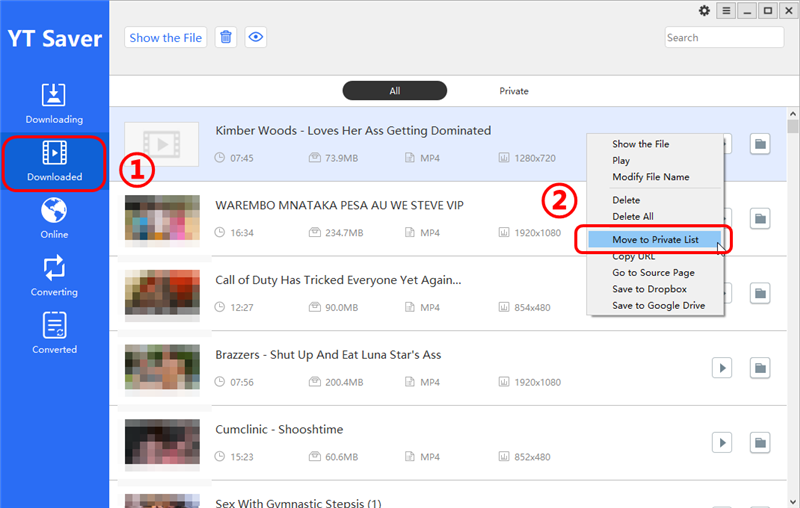Click the size icon beside 90.0MB

pyautogui.click(x=315, y=307)
